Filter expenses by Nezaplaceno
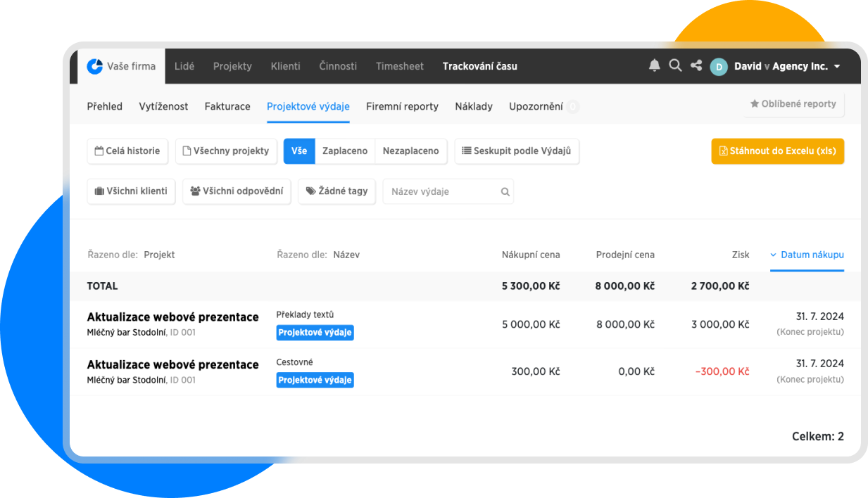This screenshot has height=498, width=868. coord(410,151)
